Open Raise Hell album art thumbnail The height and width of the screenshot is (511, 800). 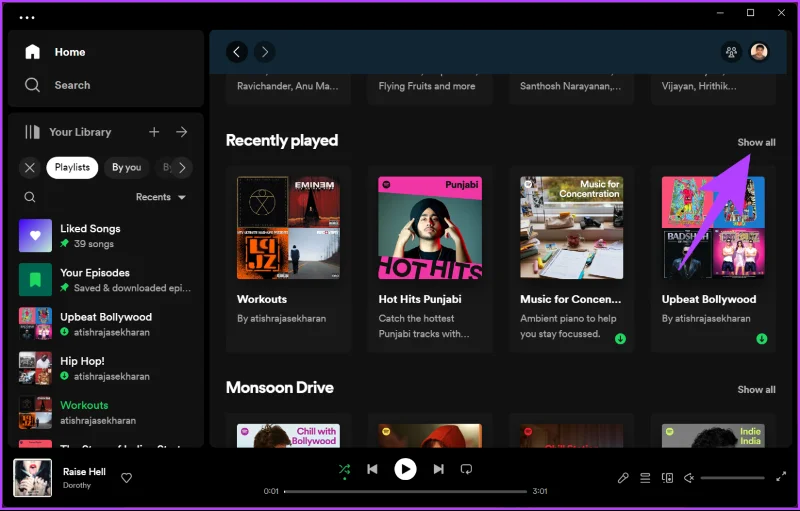click(x=33, y=478)
